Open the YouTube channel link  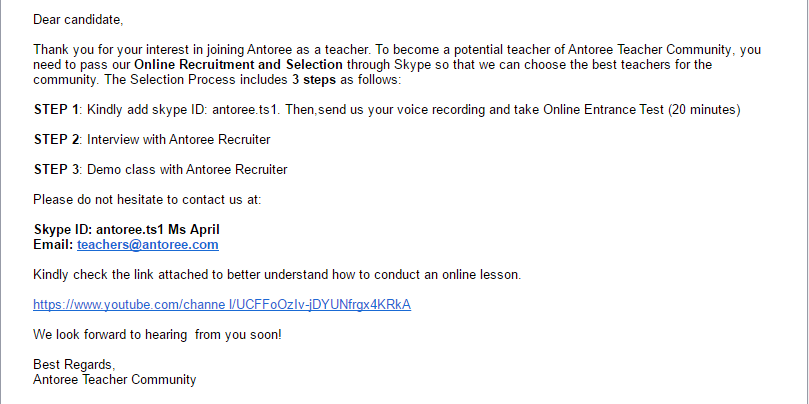pos(222,304)
